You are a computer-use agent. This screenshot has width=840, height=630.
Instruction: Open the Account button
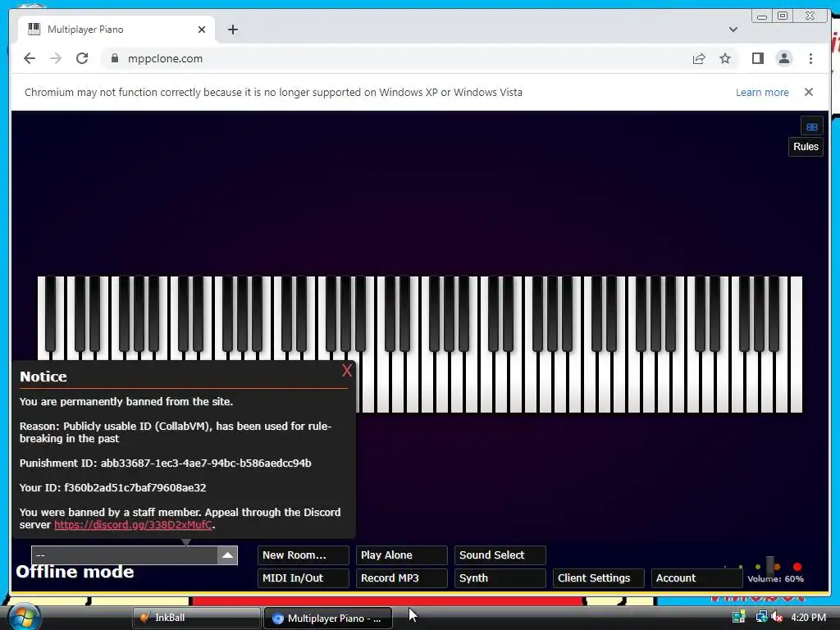[x=697, y=578]
